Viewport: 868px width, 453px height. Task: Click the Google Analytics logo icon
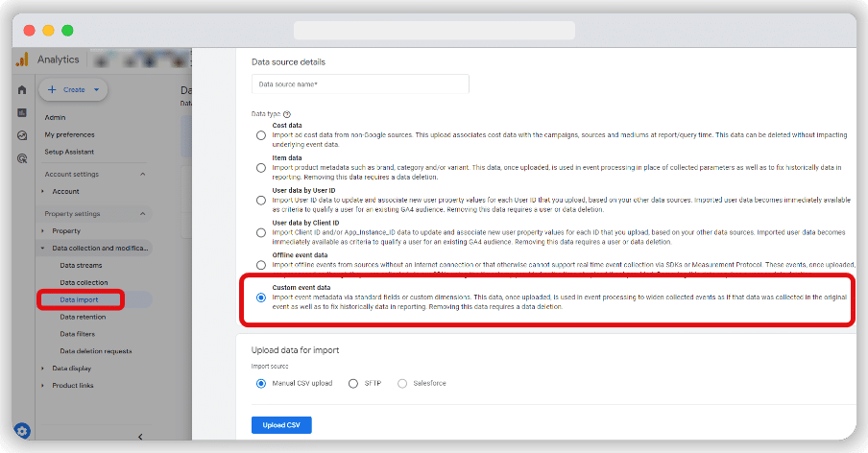(22, 60)
